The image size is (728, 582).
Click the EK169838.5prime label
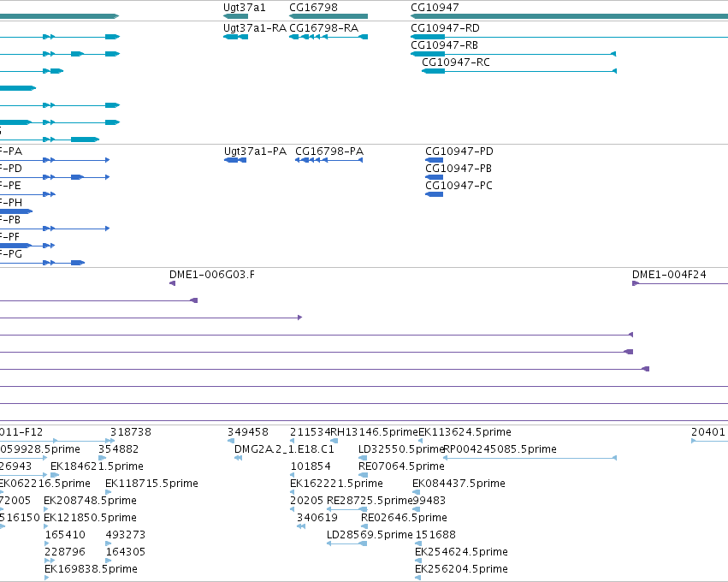pos(91,569)
